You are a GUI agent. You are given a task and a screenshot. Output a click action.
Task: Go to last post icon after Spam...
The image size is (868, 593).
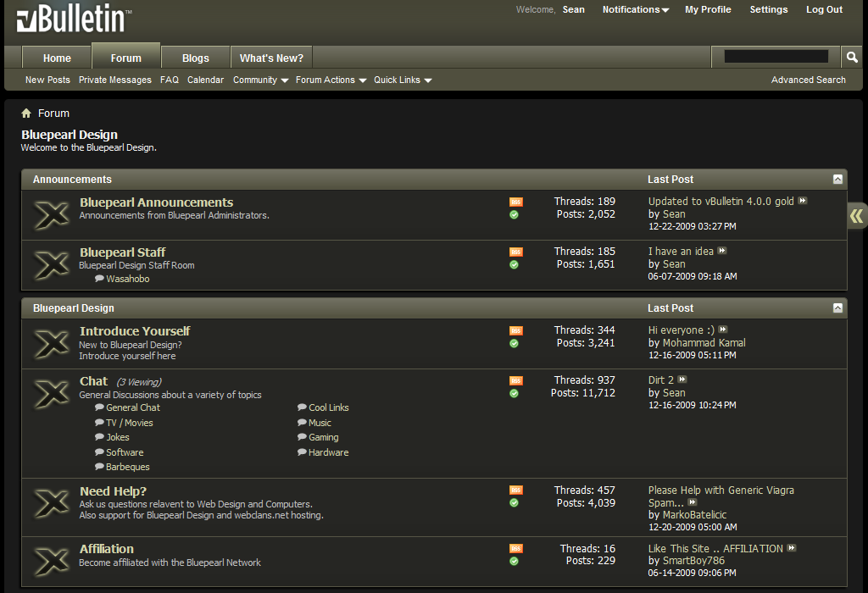693,502
